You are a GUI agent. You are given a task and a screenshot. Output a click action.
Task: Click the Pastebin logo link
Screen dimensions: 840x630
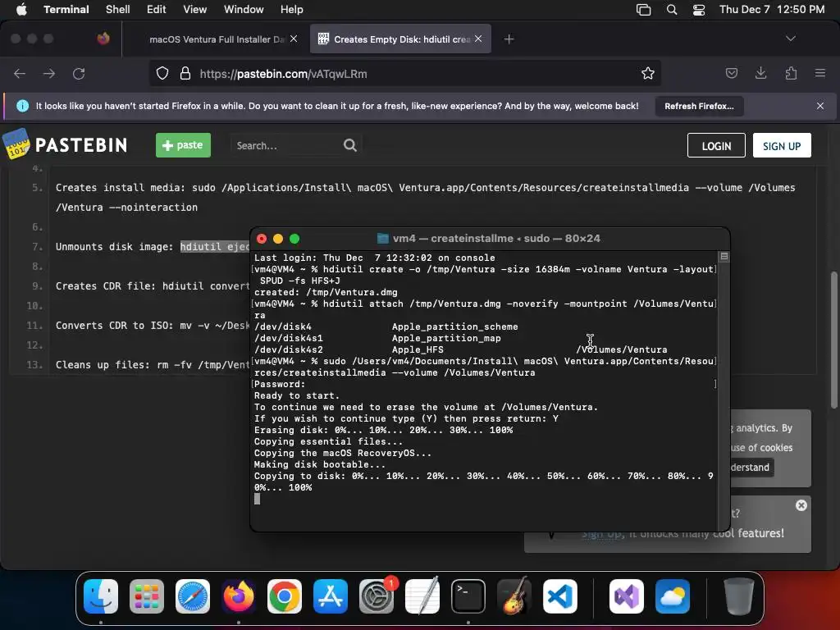click(x=66, y=144)
